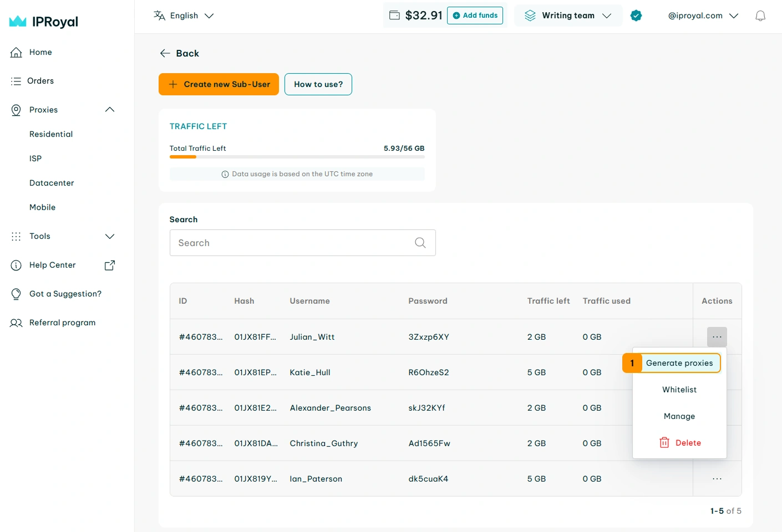Click the wallet balance icon

coord(394,16)
